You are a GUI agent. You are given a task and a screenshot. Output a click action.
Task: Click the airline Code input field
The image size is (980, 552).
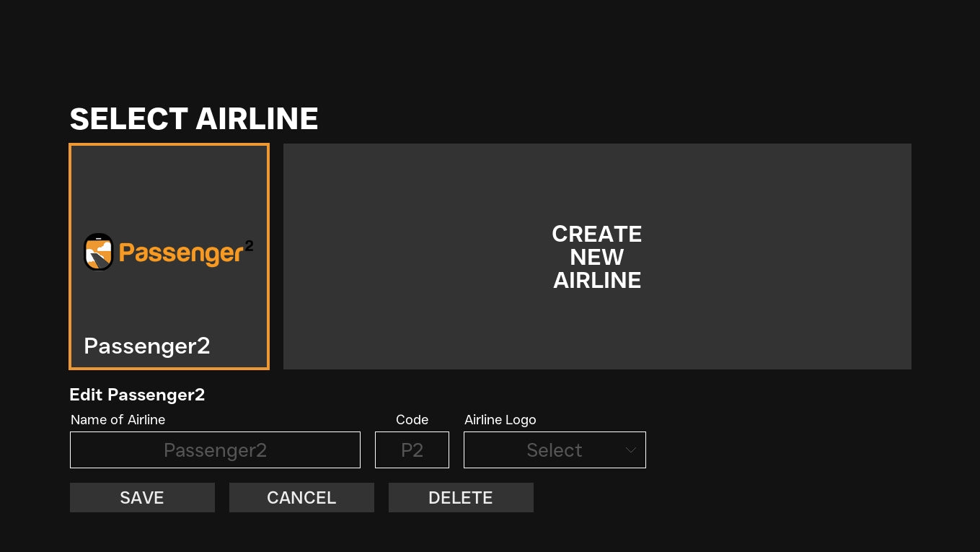(412, 450)
